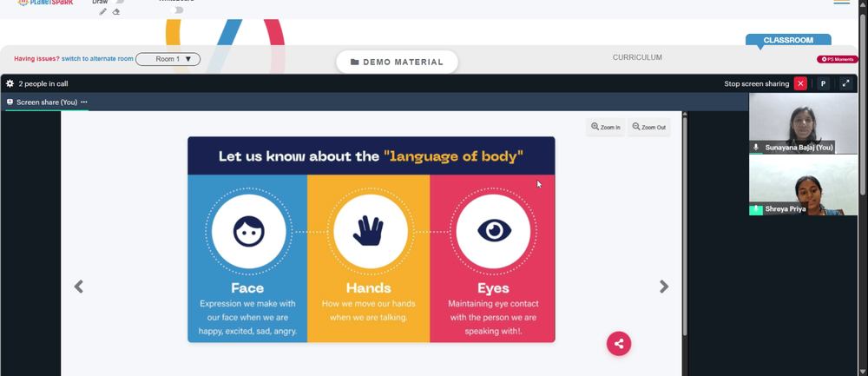Open Screen share tab options (three dots)
868x376 pixels.
84,102
